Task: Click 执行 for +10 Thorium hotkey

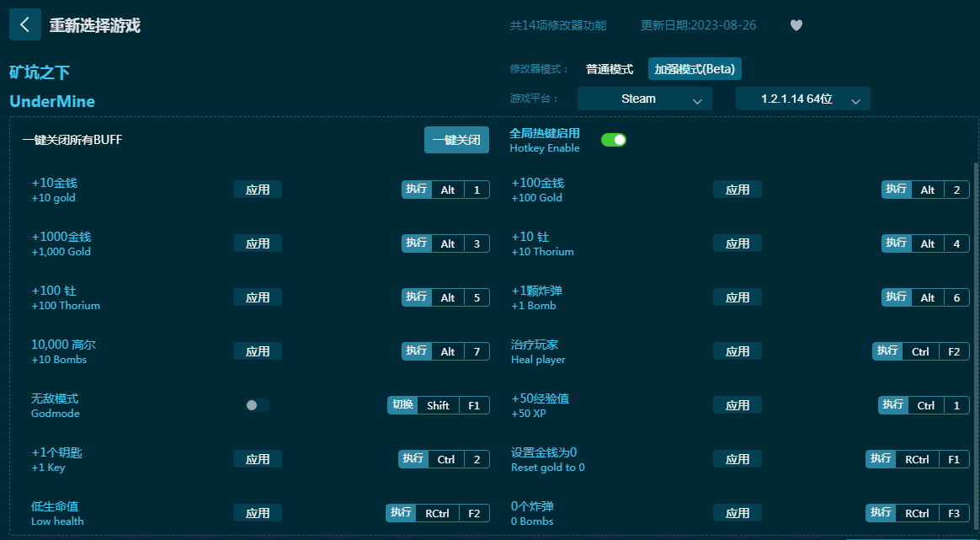Action: pos(897,243)
